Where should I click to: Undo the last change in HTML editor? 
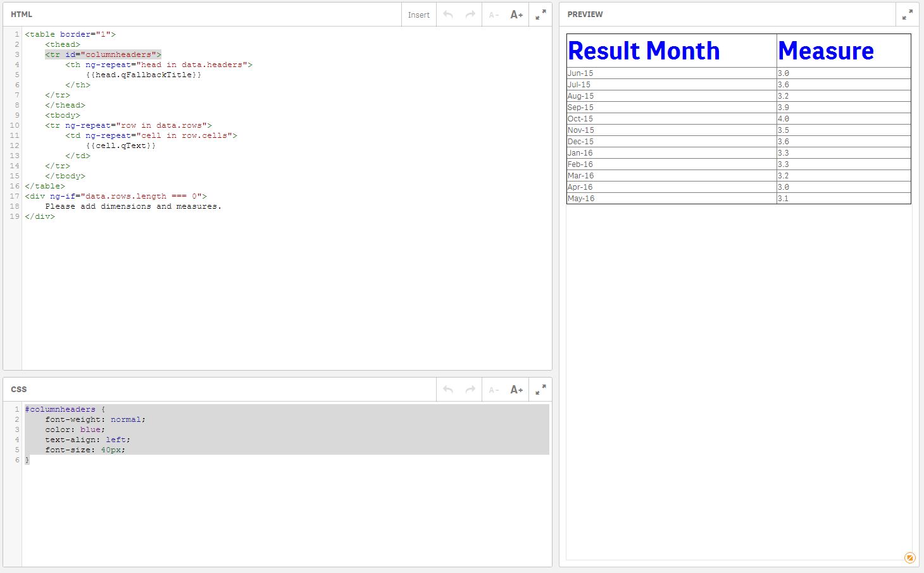[448, 15]
